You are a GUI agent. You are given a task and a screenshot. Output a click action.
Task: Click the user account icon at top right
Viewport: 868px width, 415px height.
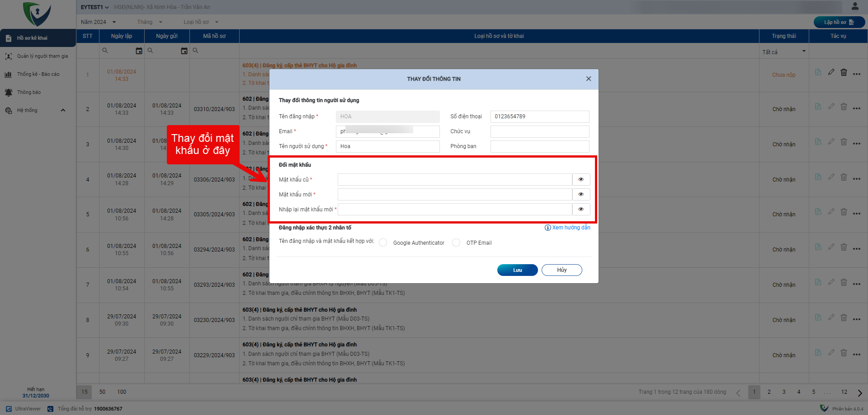(x=854, y=6)
